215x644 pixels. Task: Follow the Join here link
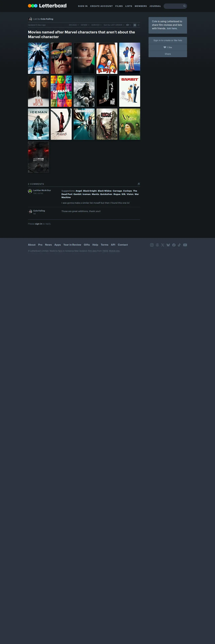(172, 28)
